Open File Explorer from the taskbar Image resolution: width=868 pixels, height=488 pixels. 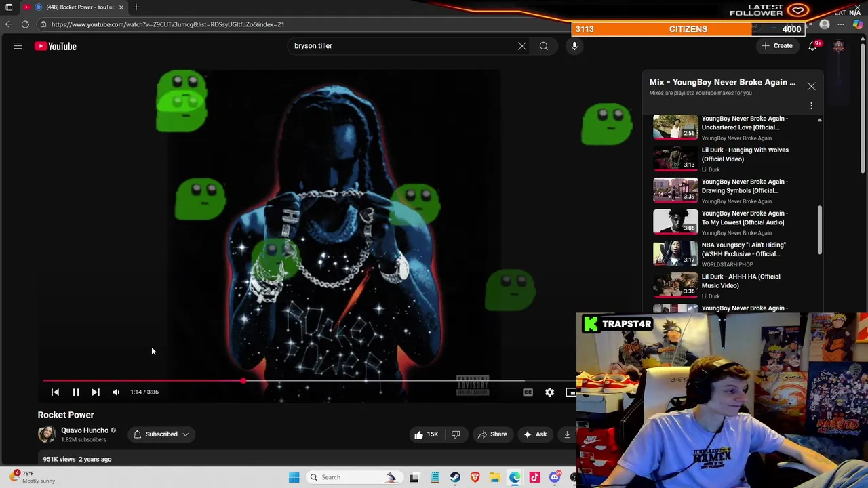[495, 477]
